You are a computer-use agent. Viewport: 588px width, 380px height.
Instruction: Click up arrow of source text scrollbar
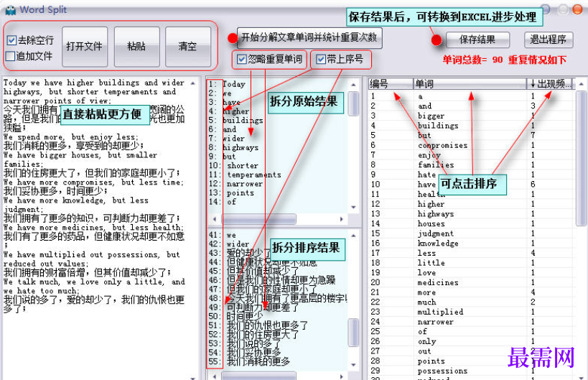click(x=192, y=83)
